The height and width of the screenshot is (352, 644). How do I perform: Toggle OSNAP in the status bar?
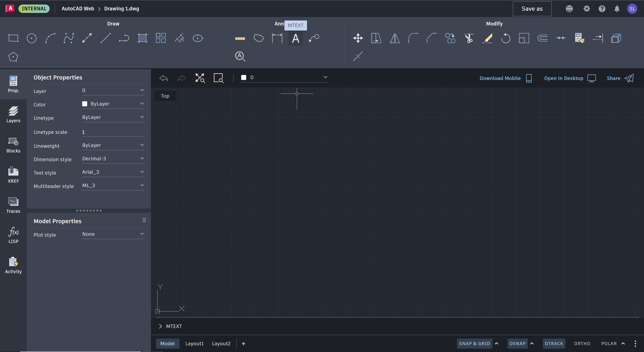tap(517, 343)
